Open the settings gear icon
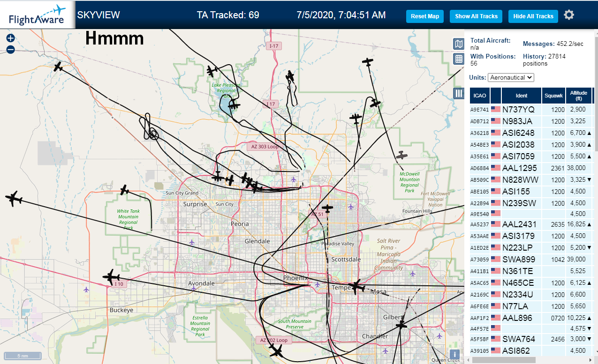The image size is (598, 364). [569, 15]
